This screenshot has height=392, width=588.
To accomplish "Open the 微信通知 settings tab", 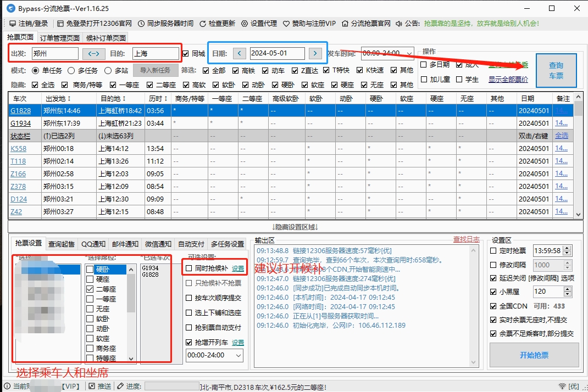I will [158, 244].
